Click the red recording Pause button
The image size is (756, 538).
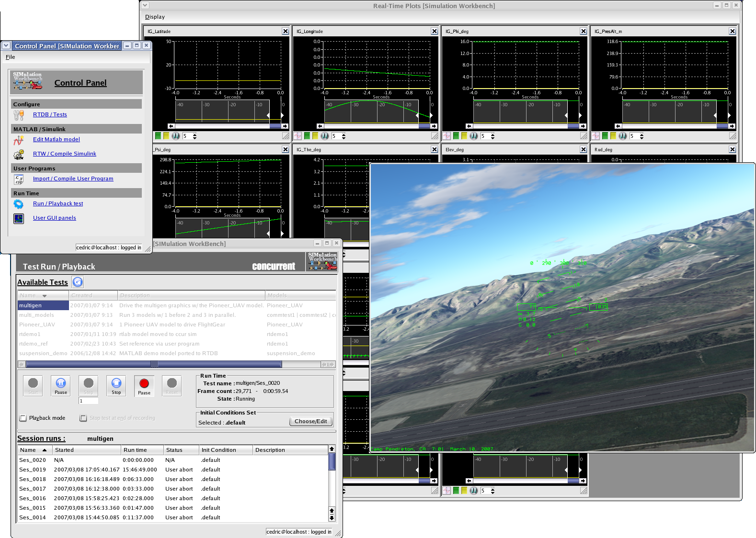click(144, 386)
